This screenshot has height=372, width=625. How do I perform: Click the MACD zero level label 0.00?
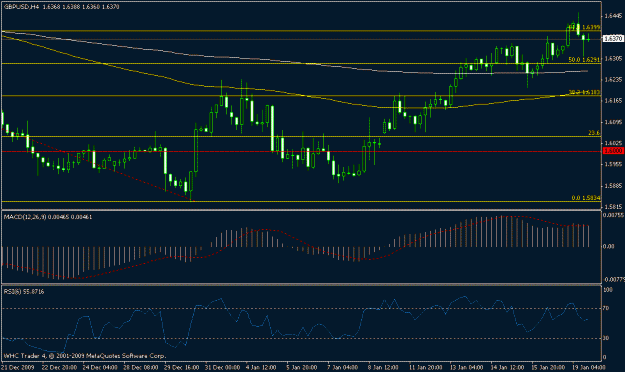[609, 246]
